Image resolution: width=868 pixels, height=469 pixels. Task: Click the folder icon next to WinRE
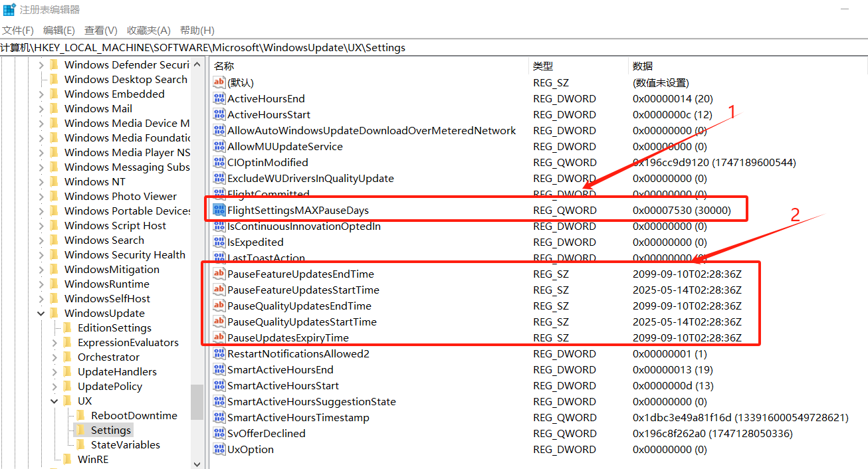click(67, 460)
